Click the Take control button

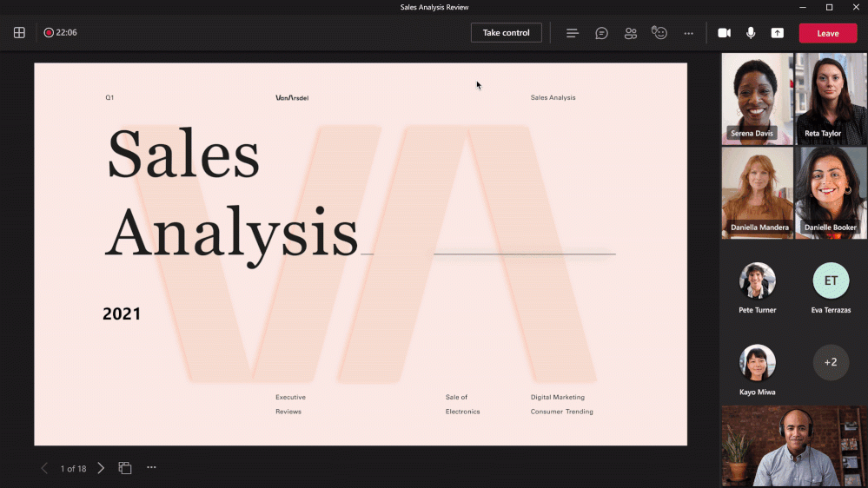(x=506, y=33)
